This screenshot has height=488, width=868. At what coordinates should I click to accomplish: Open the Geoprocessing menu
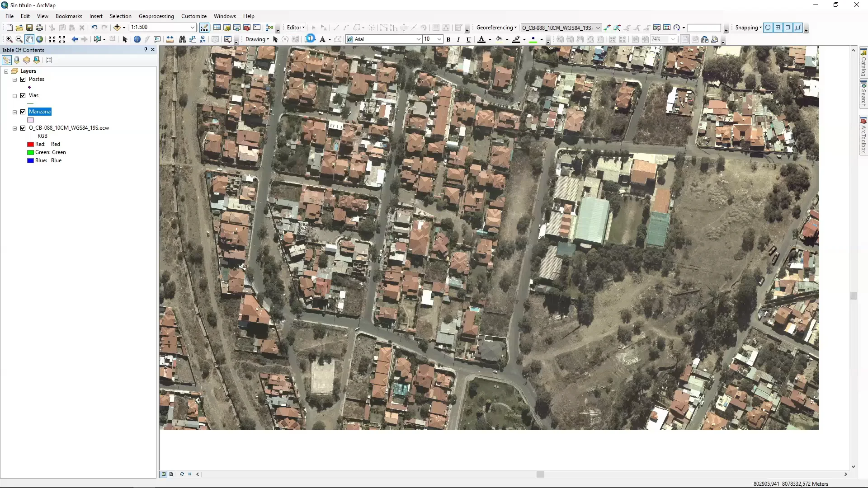tap(156, 16)
